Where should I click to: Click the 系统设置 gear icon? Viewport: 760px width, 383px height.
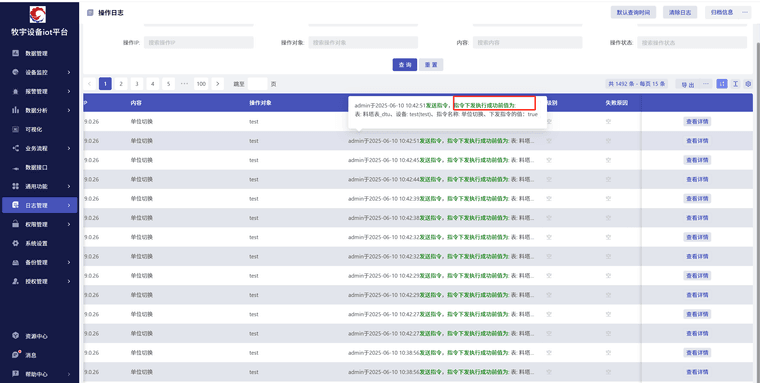coord(15,243)
